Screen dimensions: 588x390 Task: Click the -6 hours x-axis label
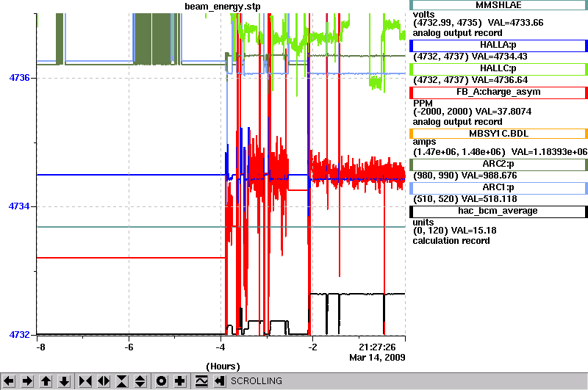(129, 347)
